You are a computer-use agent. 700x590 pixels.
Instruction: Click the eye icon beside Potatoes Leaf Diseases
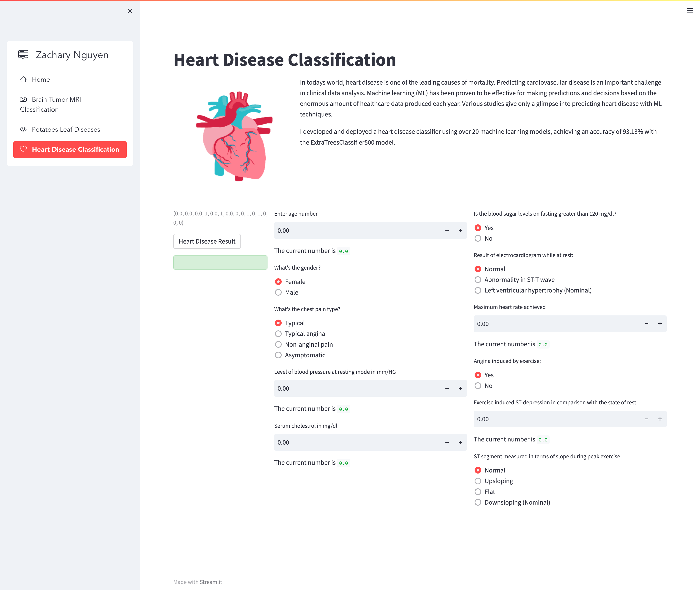click(23, 129)
